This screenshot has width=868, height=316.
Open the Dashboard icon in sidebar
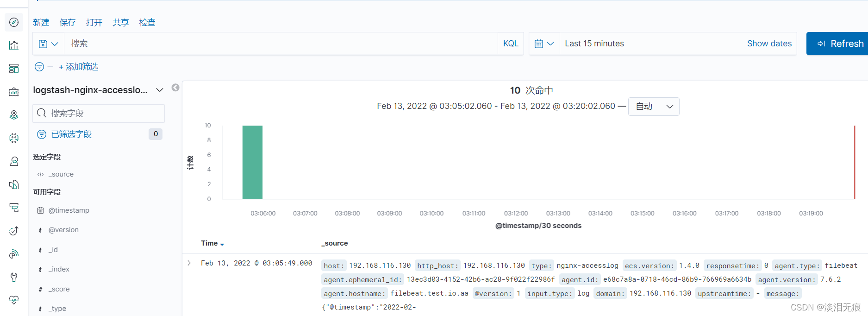click(x=14, y=69)
